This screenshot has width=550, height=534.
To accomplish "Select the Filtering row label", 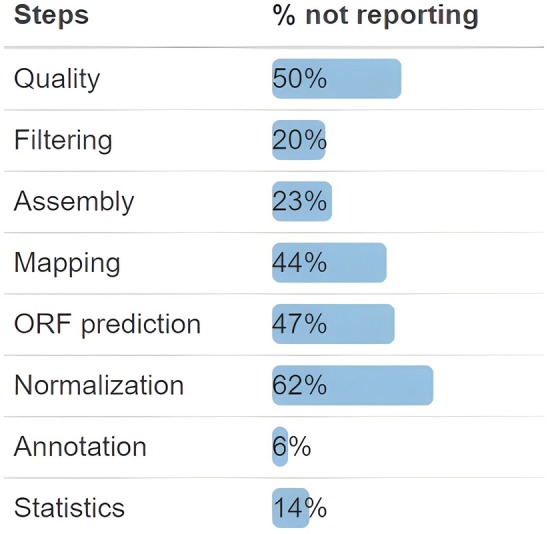I will 63,140.
